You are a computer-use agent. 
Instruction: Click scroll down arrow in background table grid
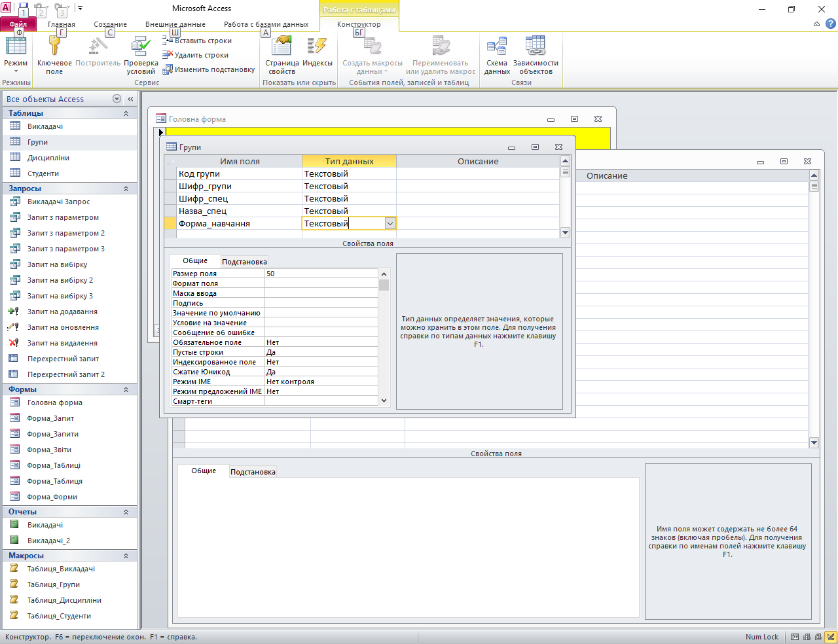coord(814,443)
